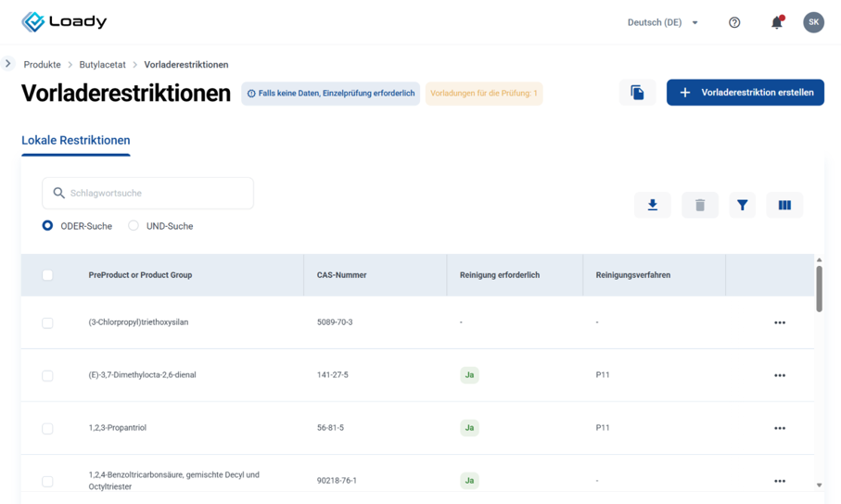Click P11 in the 141-27-5 row
Image resolution: width=841 pixels, height=504 pixels.
click(603, 375)
